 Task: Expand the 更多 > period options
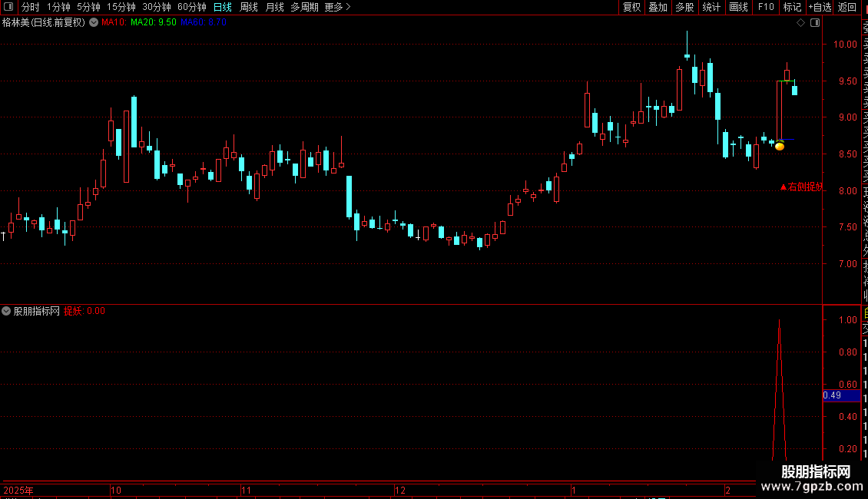point(338,7)
